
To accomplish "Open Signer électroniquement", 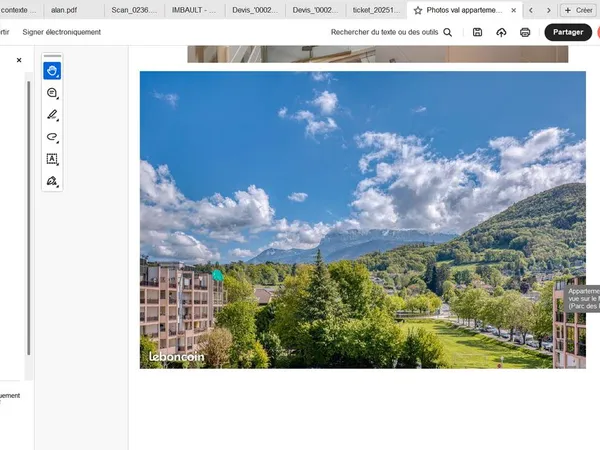I will [x=62, y=32].
